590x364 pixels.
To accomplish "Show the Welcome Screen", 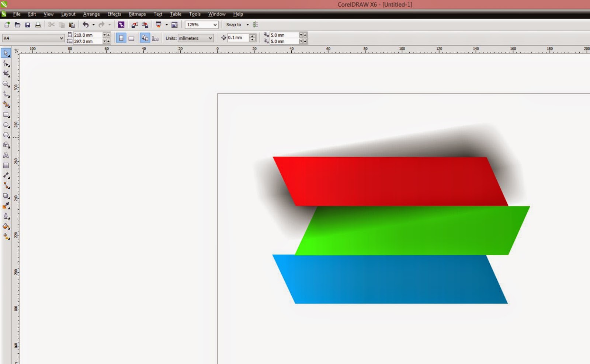I will point(175,25).
